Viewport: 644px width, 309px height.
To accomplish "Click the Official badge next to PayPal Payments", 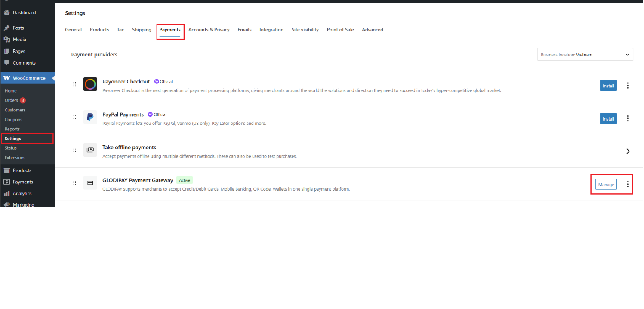I will (x=157, y=114).
